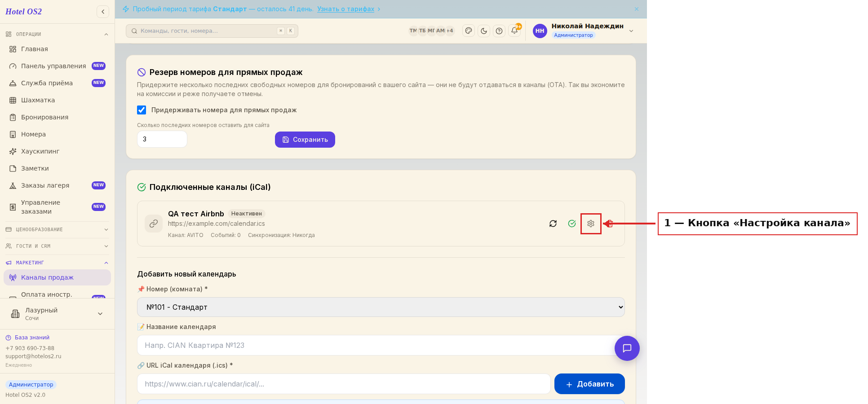Screen dimensions: 868x404
Task: Open the theme palette icon
Action: (x=469, y=31)
